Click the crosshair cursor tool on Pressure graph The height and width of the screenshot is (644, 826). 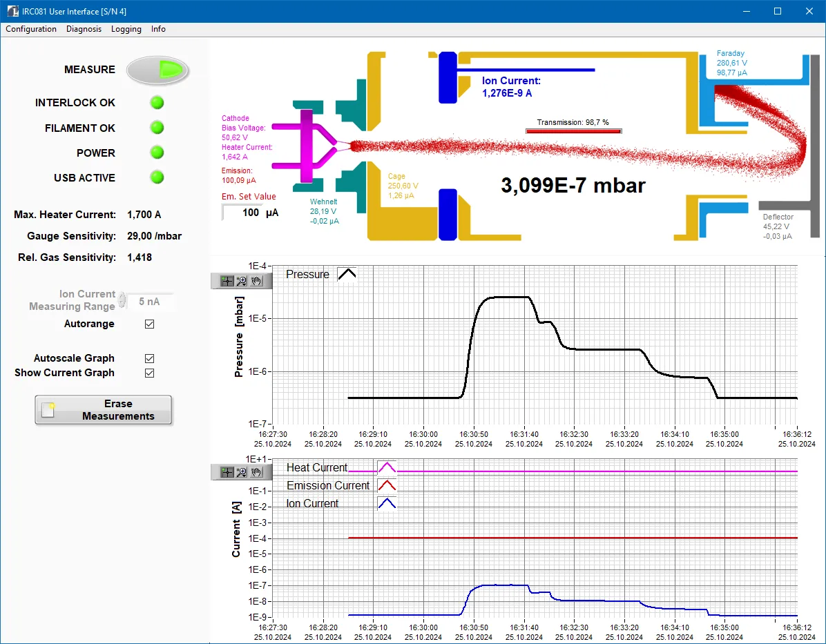click(x=227, y=281)
